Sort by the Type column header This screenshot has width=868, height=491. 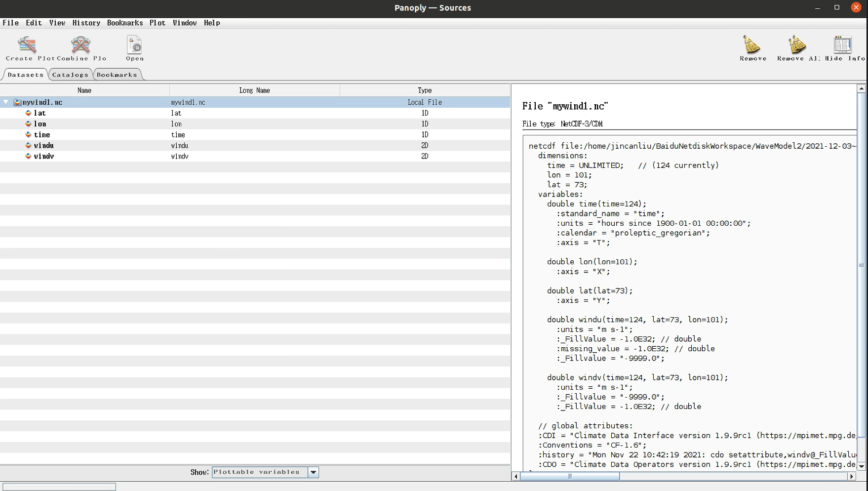[x=425, y=90]
